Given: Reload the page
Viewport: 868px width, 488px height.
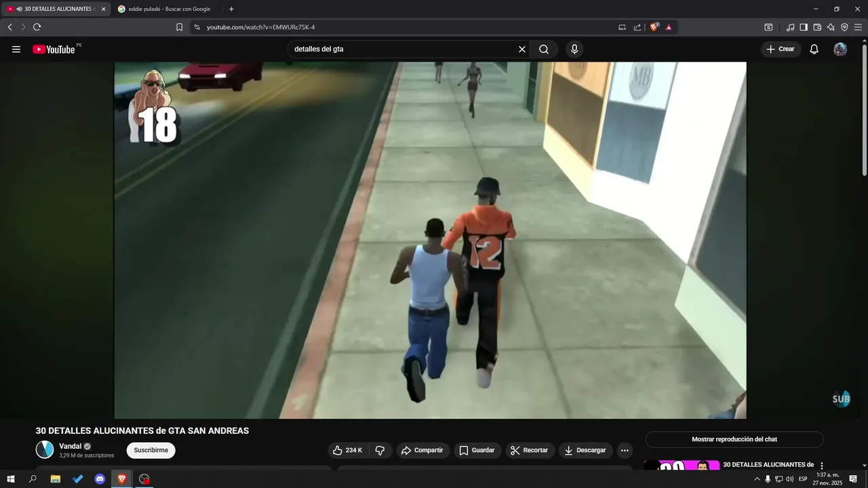Looking at the screenshot, I should pyautogui.click(x=37, y=27).
